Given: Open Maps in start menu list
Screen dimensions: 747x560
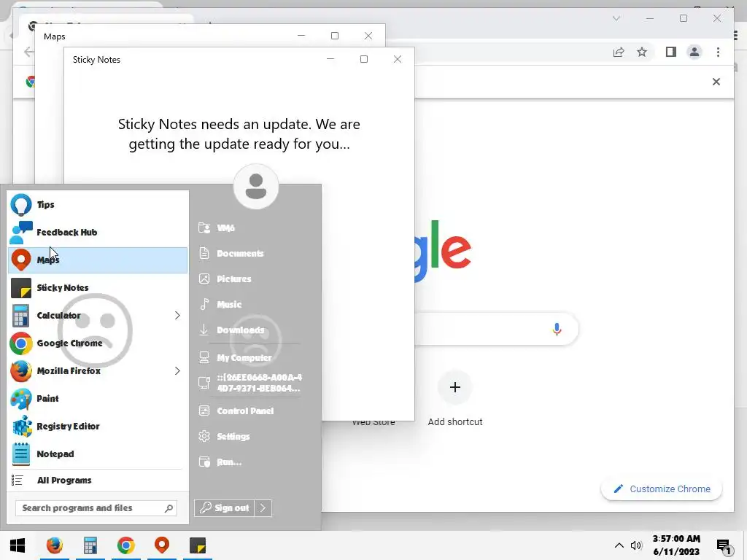Looking at the screenshot, I should (x=98, y=260).
